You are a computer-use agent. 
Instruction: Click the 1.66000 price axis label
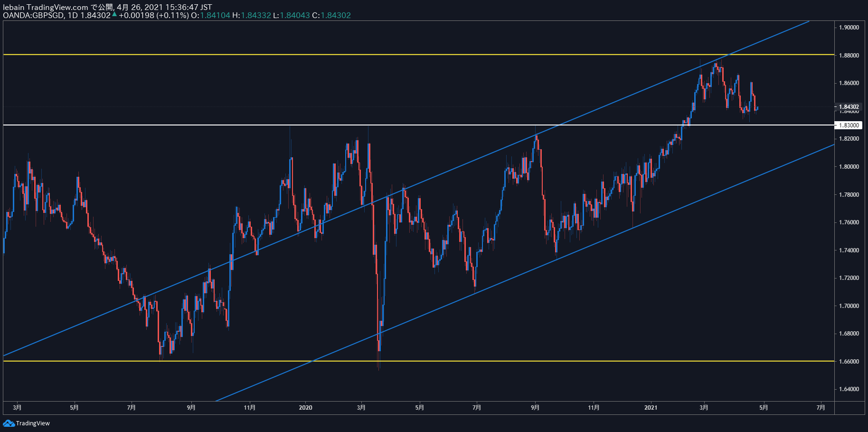pos(849,362)
